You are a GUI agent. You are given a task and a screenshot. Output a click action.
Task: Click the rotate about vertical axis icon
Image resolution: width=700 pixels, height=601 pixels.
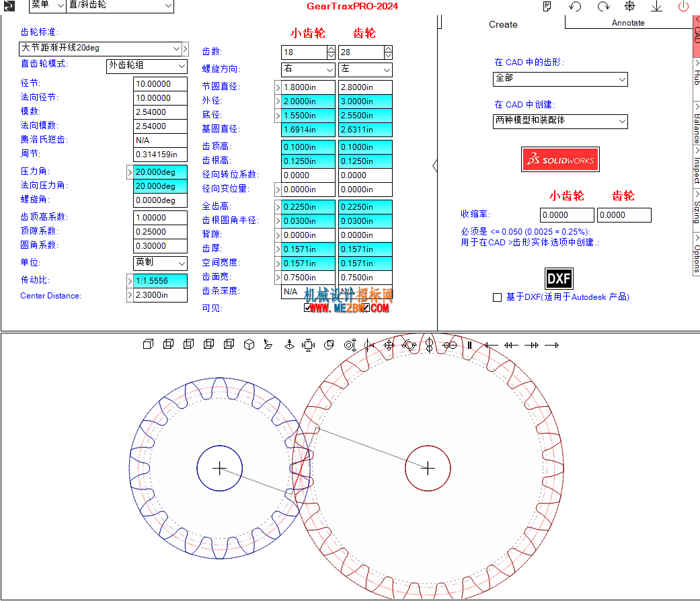pos(430,345)
